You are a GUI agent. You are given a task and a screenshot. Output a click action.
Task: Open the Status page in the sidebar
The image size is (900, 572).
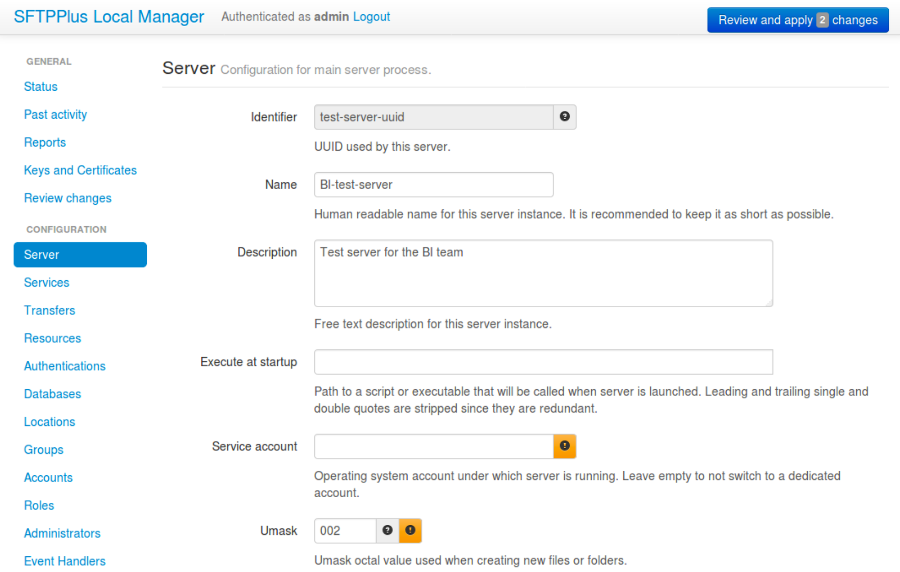[x=41, y=87]
